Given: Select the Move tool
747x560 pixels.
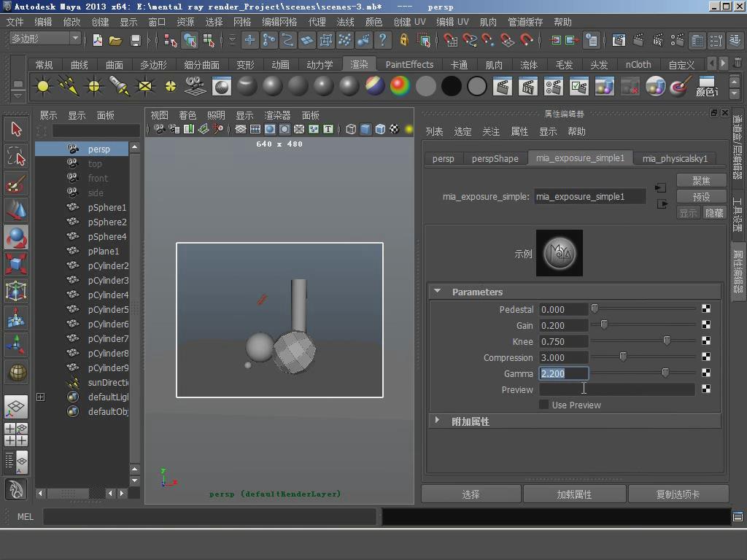Looking at the screenshot, I should [x=16, y=210].
